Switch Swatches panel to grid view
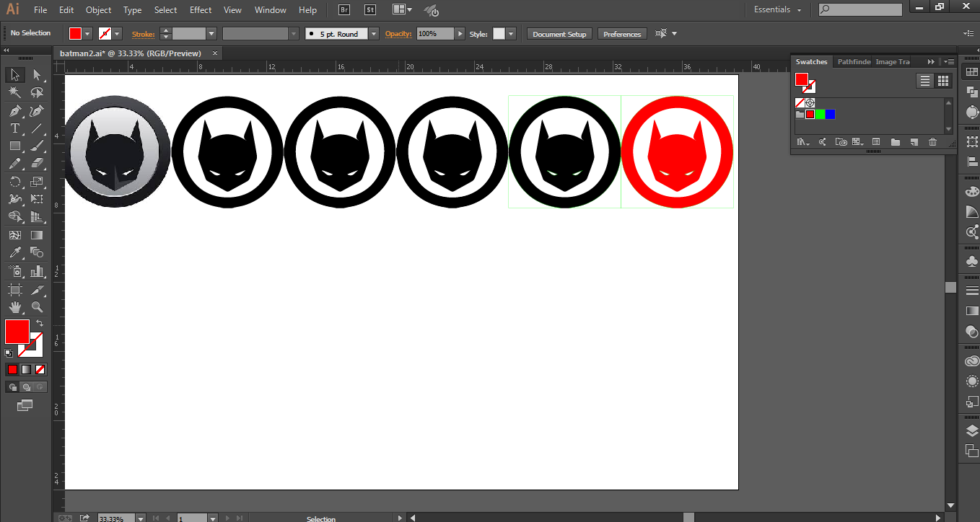 click(x=942, y=81)
